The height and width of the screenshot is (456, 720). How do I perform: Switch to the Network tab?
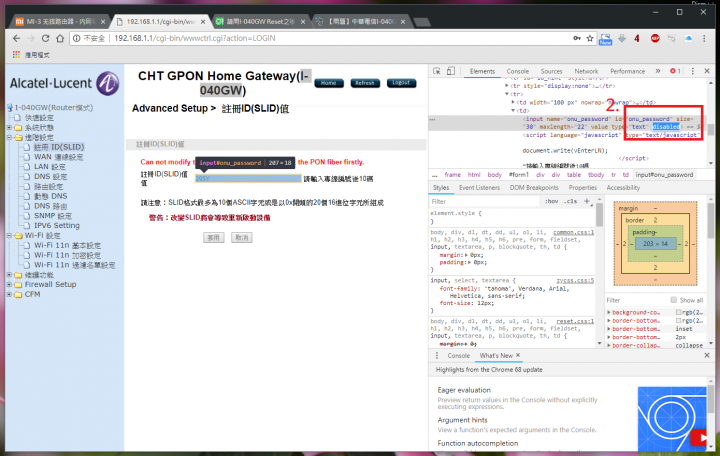586,71
